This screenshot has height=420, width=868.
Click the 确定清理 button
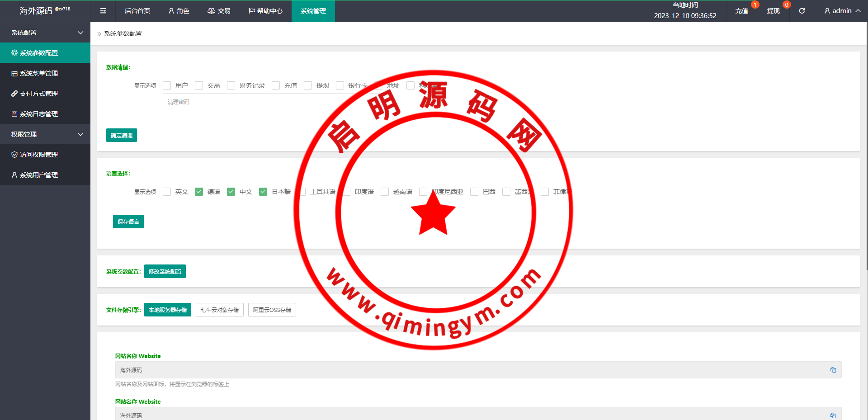click(x=121, y=135)
